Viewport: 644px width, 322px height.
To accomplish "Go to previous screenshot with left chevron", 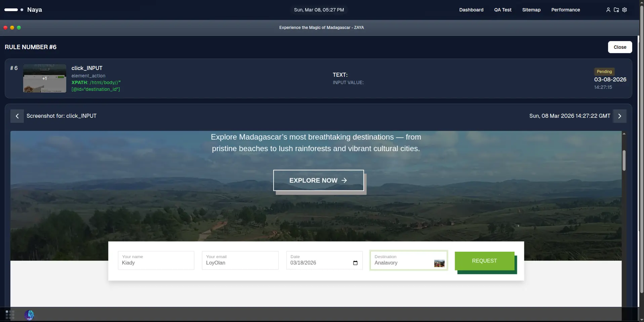I will point(17,116).
